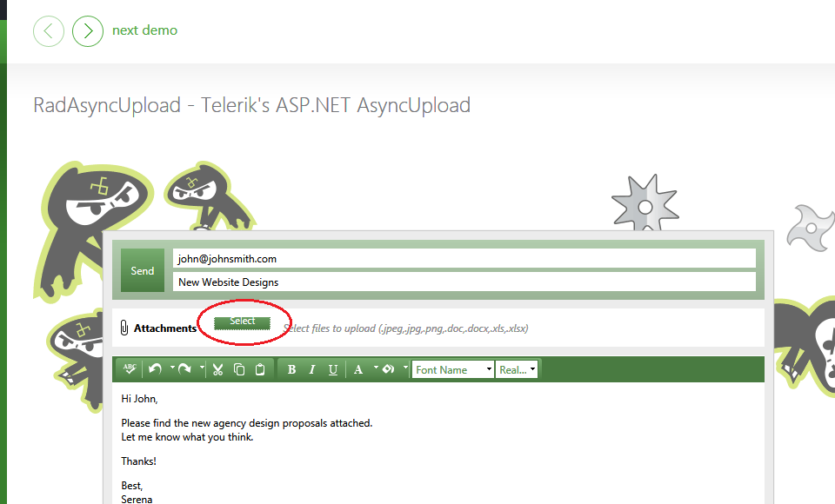
Task: Select files to attach
Action: tap(243, 322)
